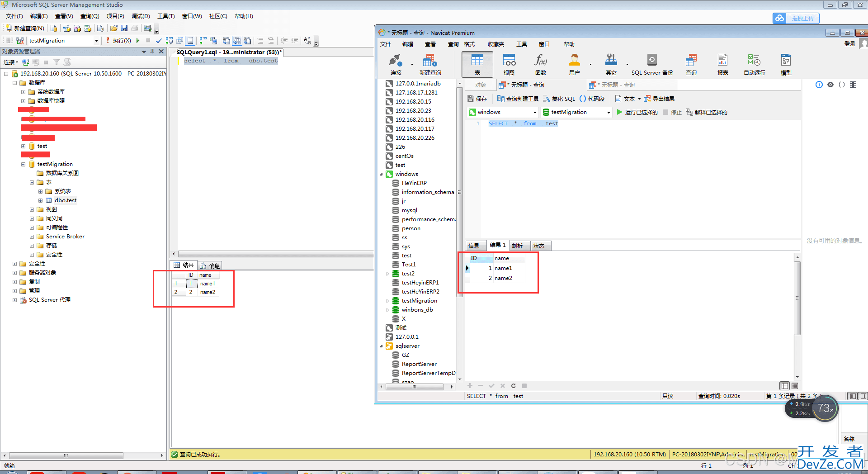Select the 对象 tab in Navicat
This screenshot has height=474, width=868.
(481, 85)
